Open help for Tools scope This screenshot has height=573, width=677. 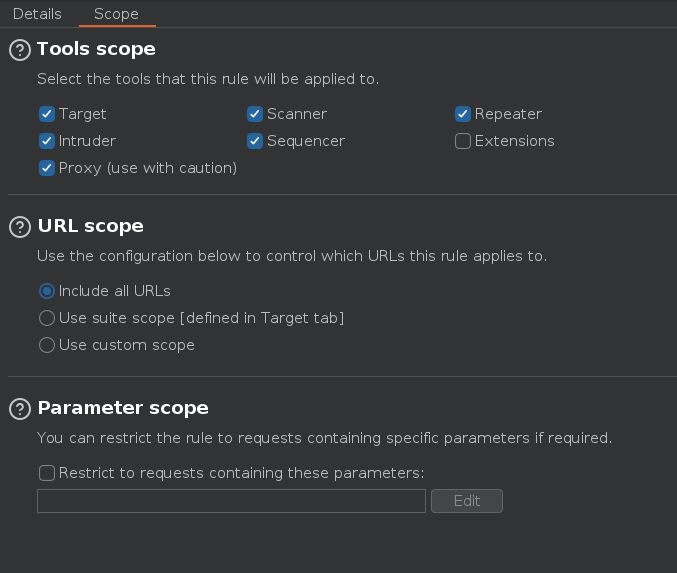[20, 50]
